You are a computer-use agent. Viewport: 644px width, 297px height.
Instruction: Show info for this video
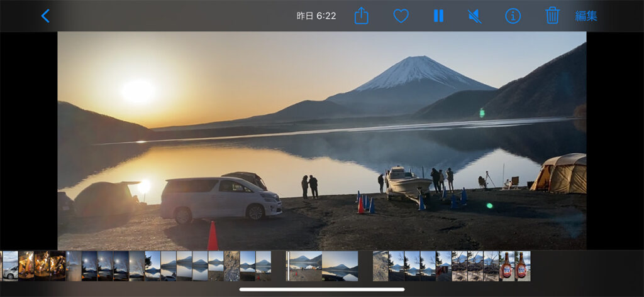(513, 16)
